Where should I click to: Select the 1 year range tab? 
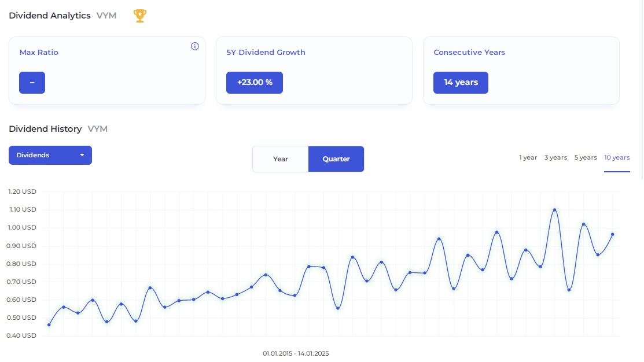pyautogui.click(x=528, y=158)
